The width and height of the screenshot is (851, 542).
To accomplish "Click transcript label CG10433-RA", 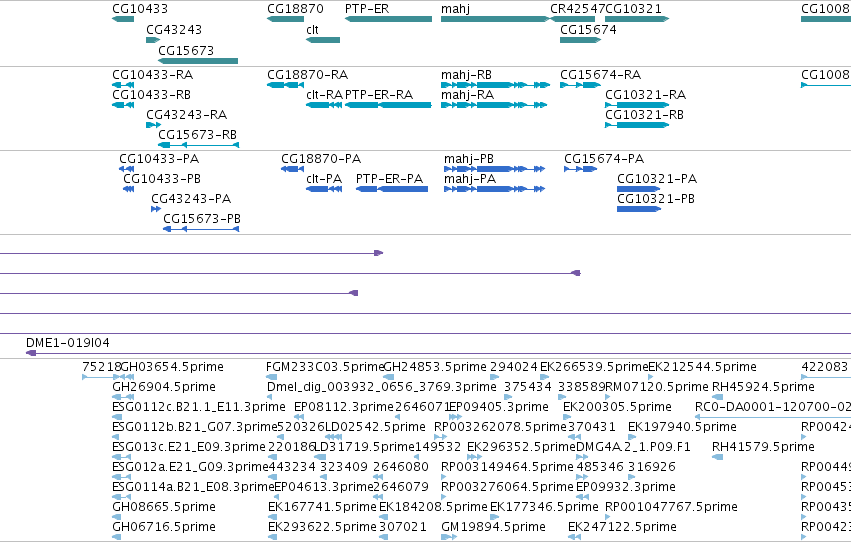I will 153,75.
